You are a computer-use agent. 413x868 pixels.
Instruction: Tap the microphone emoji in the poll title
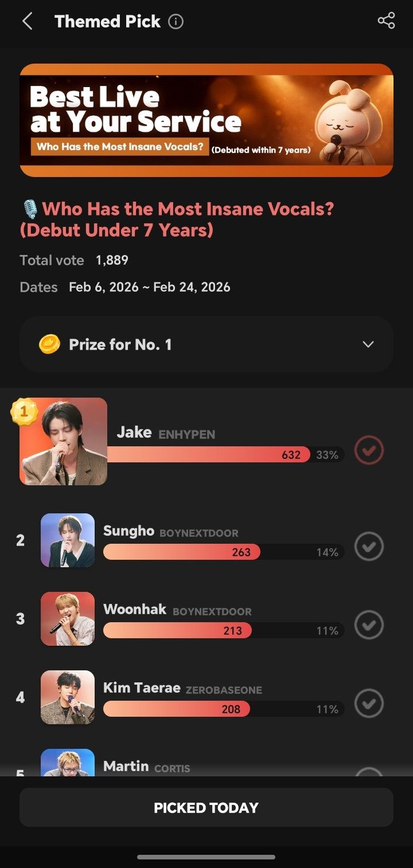point(29,210)
